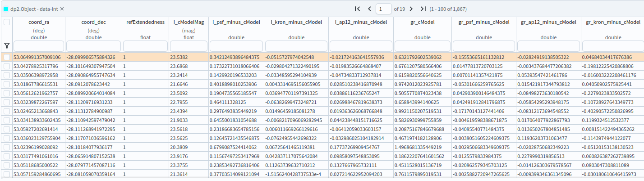The width and height of the screenshot is (644, 181).
Task: Select i_cModelMag cell 20.3809
Action: (x=179, y=147)
